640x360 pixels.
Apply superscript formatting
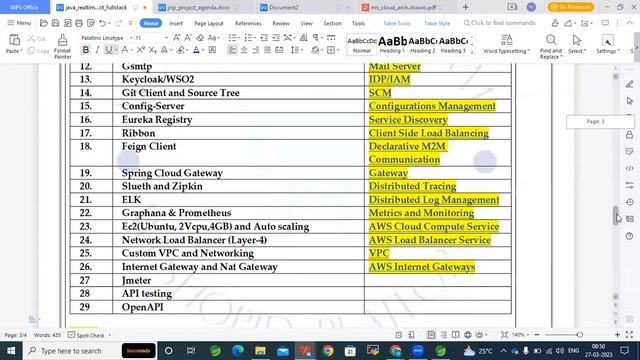coord(140,50)
